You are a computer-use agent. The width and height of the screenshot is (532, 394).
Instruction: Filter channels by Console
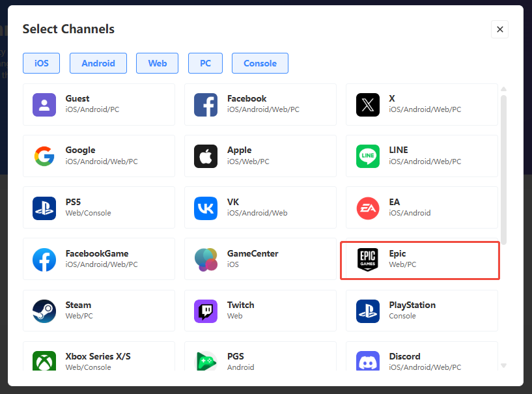(260, 63)
